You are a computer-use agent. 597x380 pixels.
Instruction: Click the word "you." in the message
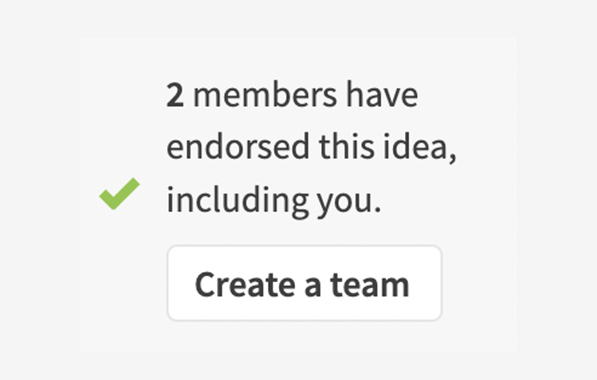(x=349, y=202)
